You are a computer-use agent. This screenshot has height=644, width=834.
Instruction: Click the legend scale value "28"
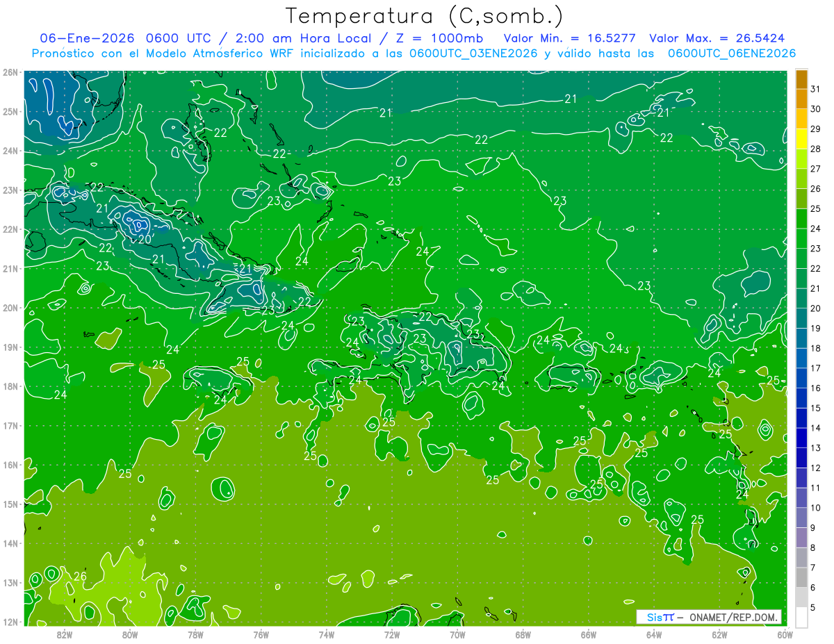click(x=815, y=149)
